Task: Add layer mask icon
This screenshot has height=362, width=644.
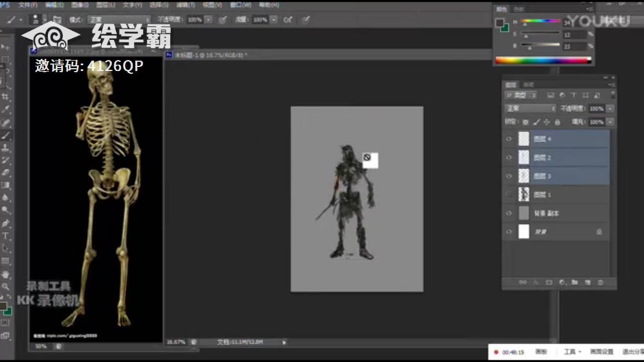Action: coord(549,282)
